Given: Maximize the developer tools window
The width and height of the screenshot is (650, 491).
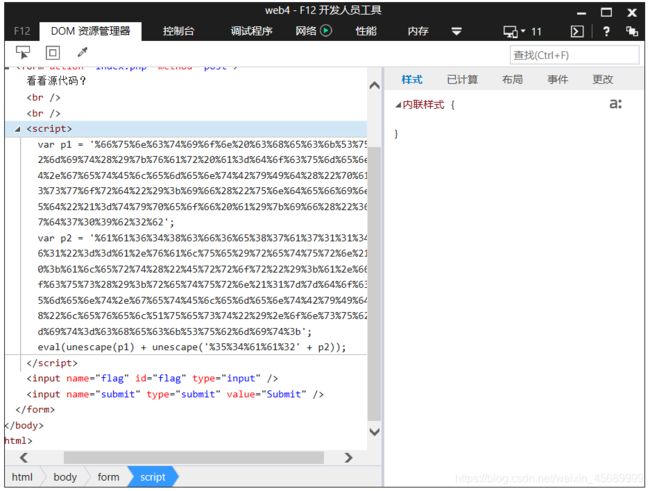Looking at the screenshot, I should coord(606,12).
